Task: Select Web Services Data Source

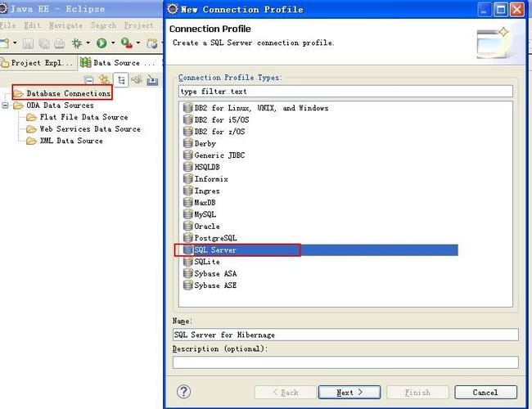Action: 83,129
